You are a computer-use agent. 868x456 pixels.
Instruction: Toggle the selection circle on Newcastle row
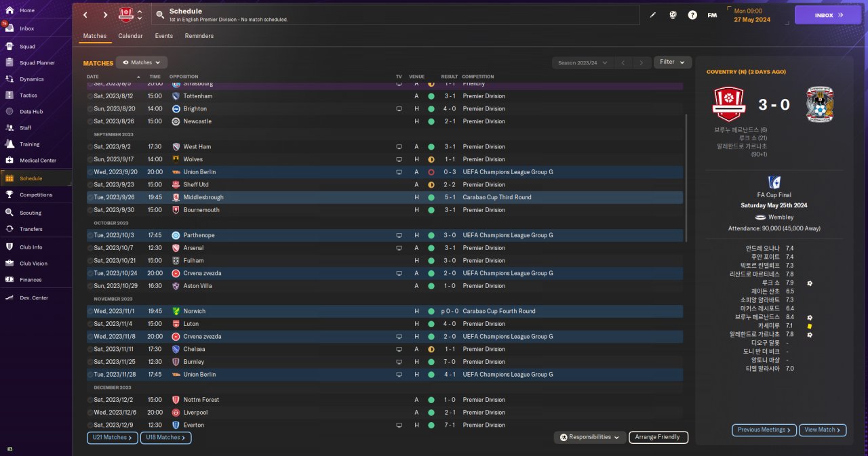[90, 121]
